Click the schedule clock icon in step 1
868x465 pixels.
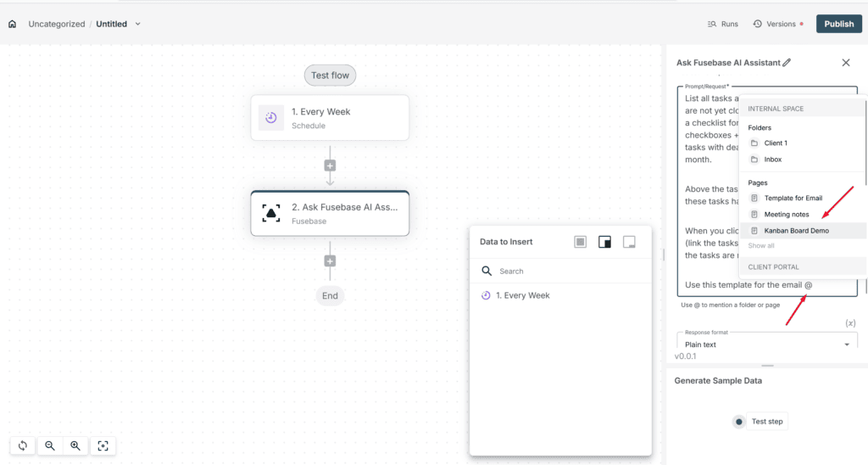tap(271, 117)
